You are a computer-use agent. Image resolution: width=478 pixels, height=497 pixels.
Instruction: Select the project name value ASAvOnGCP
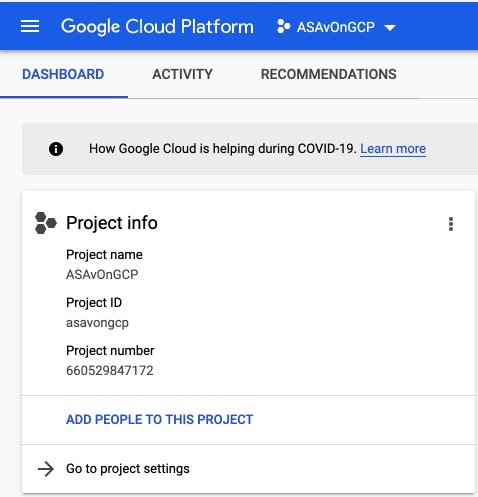(102, 275)
